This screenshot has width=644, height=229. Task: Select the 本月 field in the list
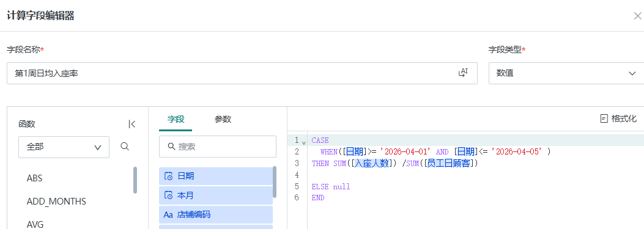click(216, 195)
